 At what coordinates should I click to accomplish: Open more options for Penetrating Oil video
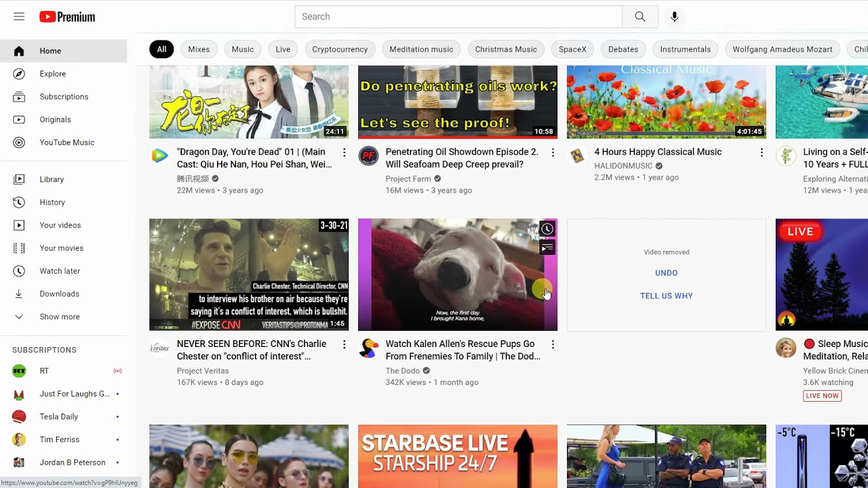coord(553,152)
